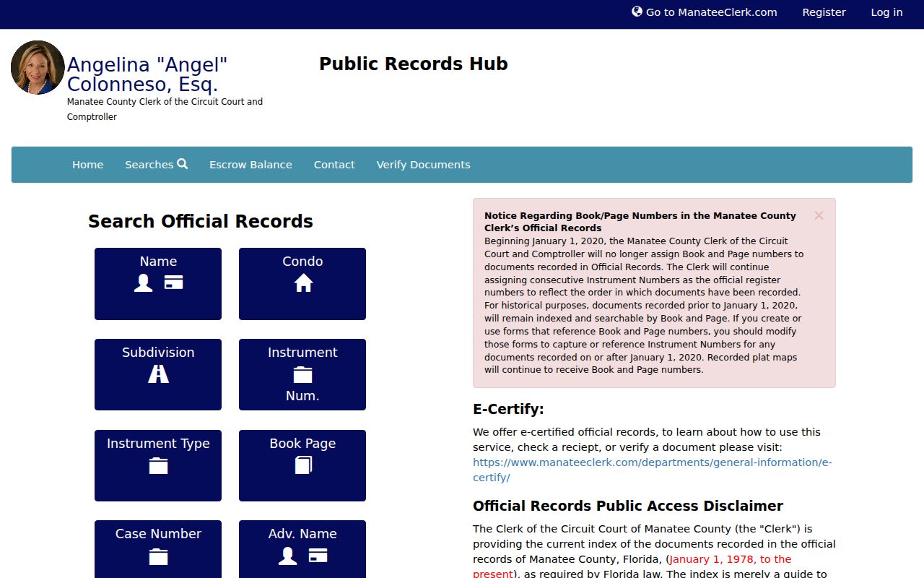Click the Angelina "Angel" Colonneso, Esq. title
This screenshot has height=578, width=924.
pos(147,74)
